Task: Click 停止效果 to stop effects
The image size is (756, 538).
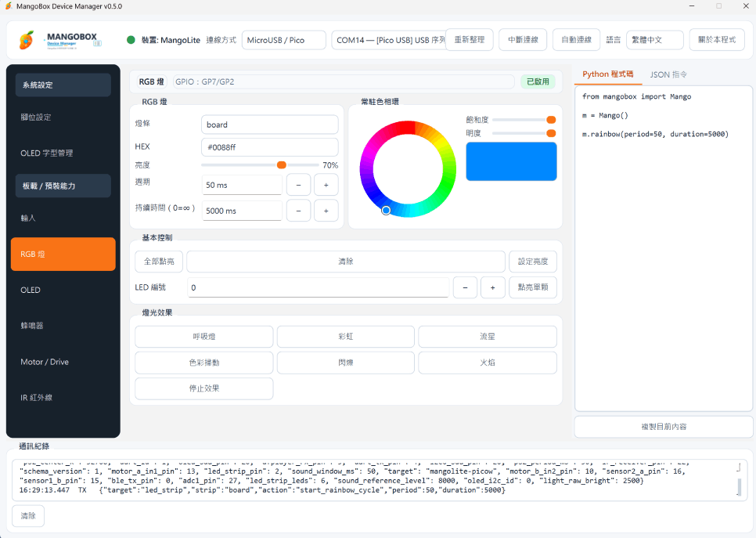Action: (x=204, y=388)
